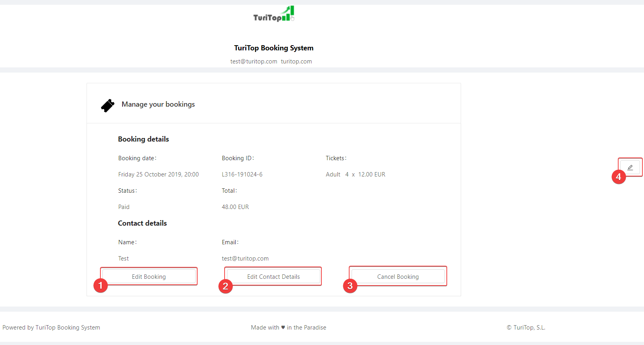
Task: Click the red number 4 annotation badge
Action: click(x=619, y=177)
